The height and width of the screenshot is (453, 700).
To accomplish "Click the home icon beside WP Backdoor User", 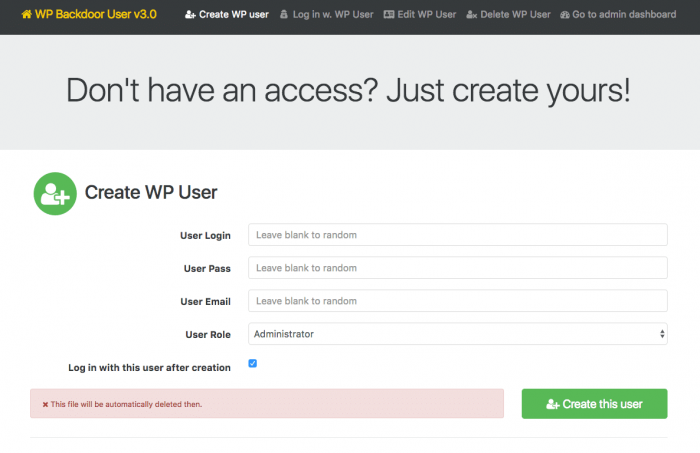I will coord(26,14).
